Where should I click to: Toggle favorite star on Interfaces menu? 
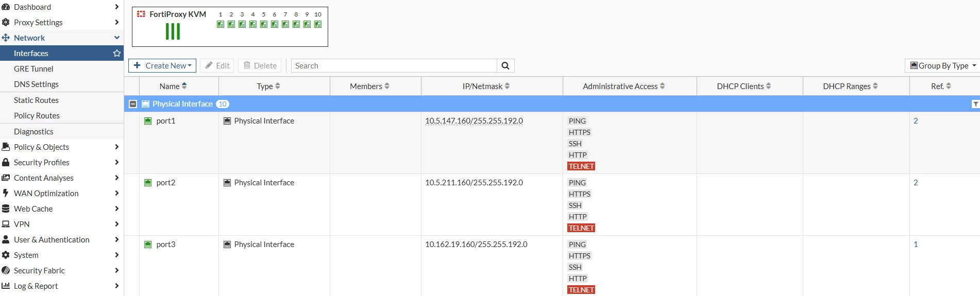[x=117, y=54]
